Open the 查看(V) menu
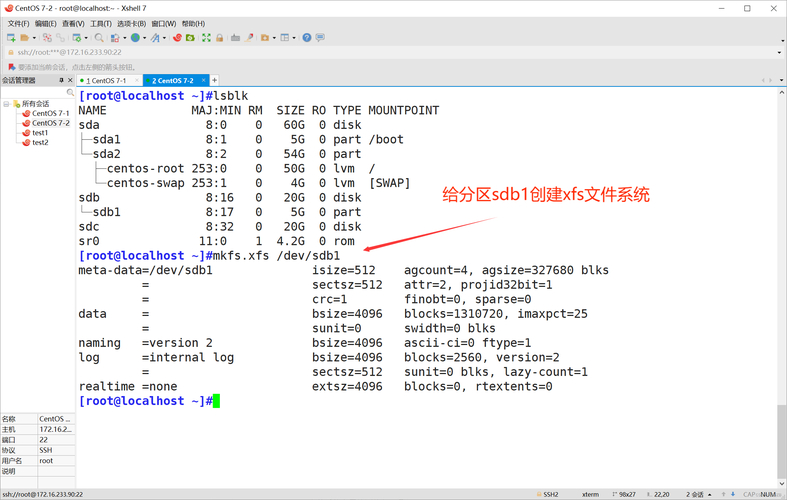 (73, 24)
